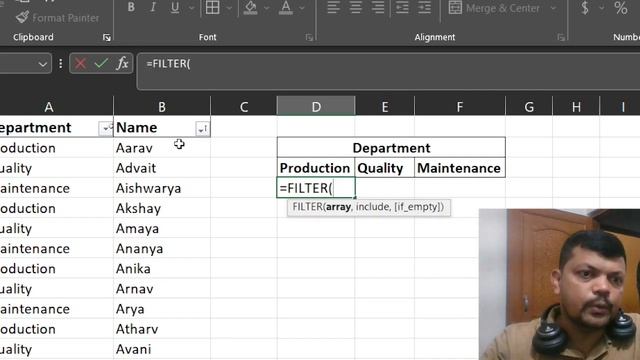The image size is (640, 360).
Task: Open Name column filter dropdown
Action: pos(202,129)
